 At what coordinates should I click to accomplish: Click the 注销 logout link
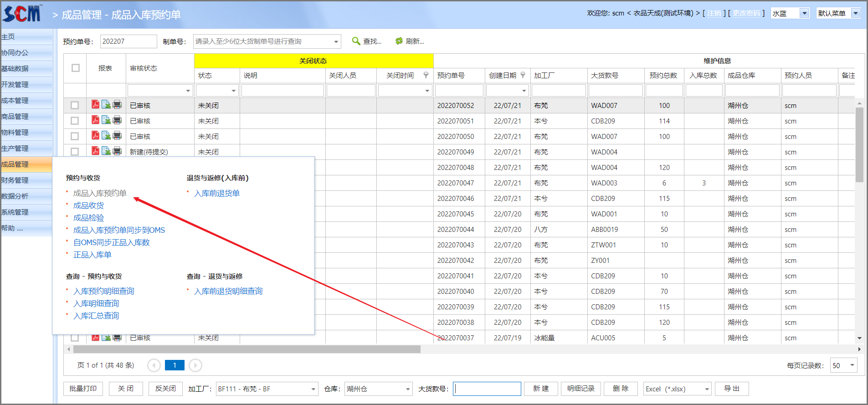(x=714, y=13)
